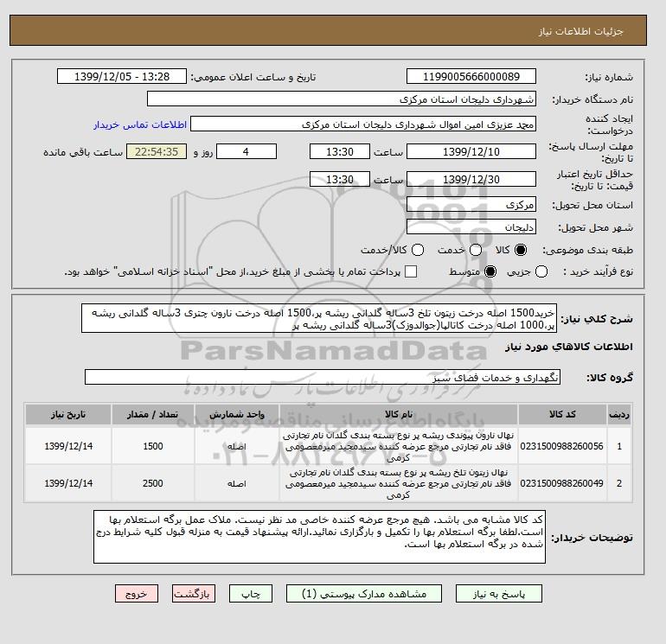Open مشاهده مدارک پیوستی (1) button
Viewport: 666px width, 644px height.
pyautogui.click(x=364, y=594)
